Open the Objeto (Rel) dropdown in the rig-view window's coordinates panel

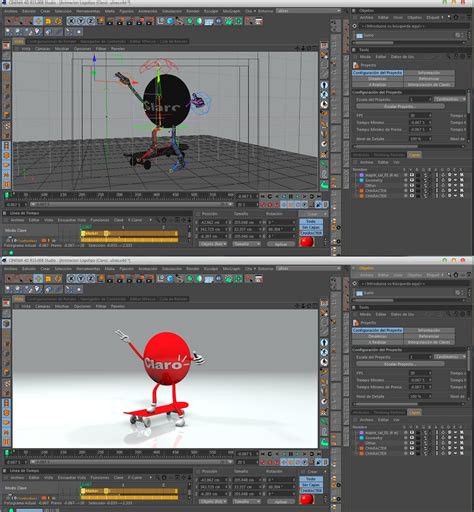tap(213, 244)
